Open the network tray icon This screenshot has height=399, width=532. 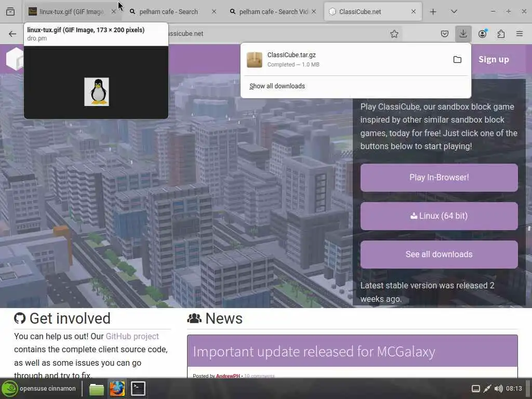(x=487, y=389)
